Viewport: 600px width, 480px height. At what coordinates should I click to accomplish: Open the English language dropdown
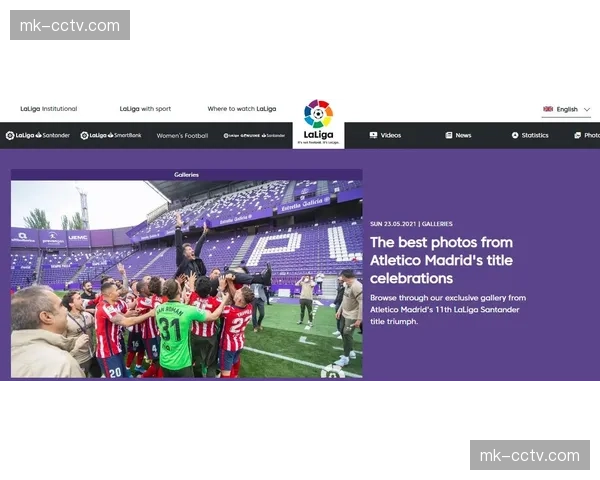[567, 109]
